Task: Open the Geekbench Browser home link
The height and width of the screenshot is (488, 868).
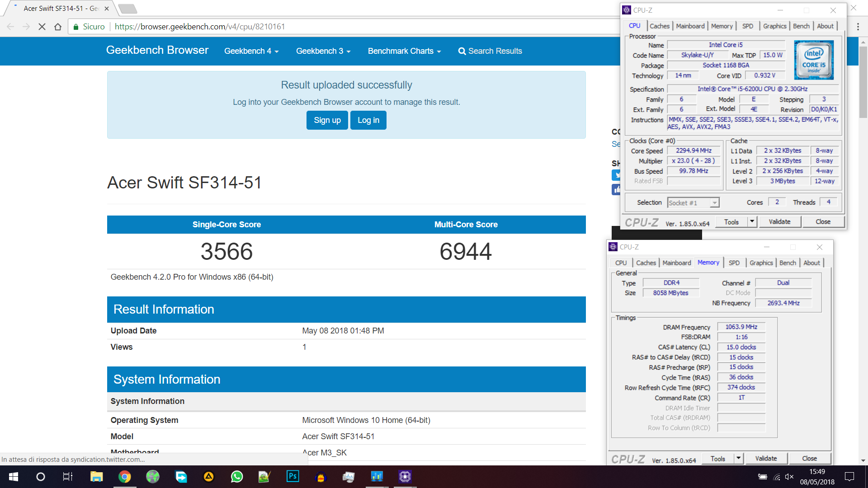Action: [x=157, y=50]
